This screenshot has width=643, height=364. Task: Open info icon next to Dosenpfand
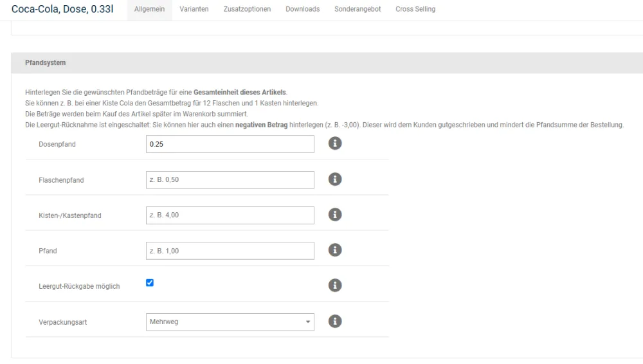[x=335, y=143]
